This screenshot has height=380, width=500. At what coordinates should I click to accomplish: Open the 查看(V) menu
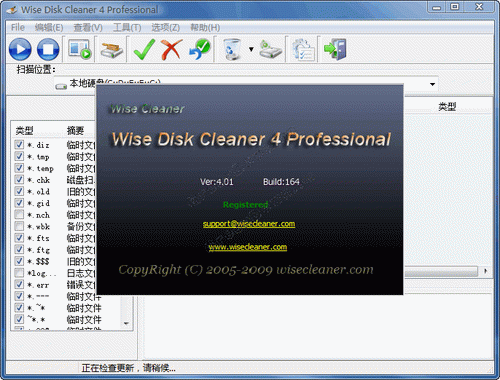[x=88, y=27]
